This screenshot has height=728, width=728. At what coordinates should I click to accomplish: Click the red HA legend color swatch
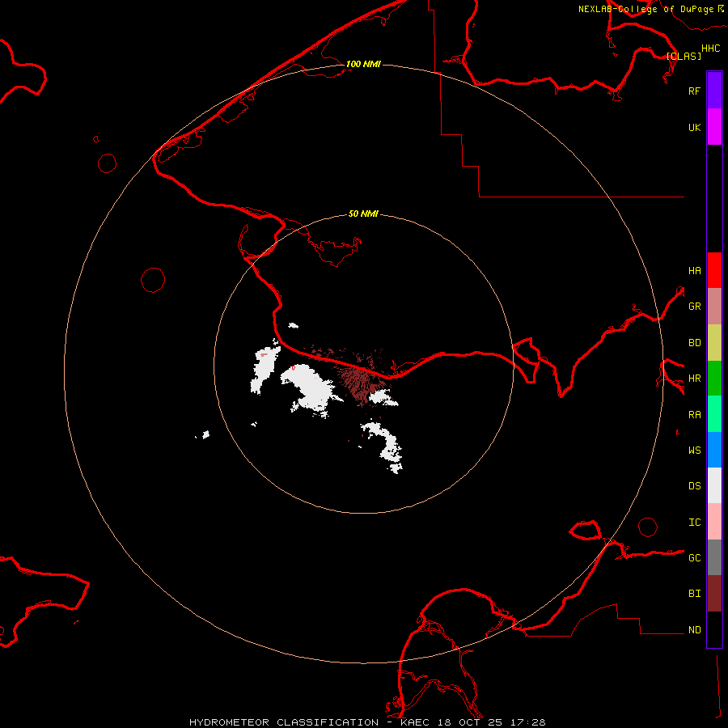(x=714, y=270)
